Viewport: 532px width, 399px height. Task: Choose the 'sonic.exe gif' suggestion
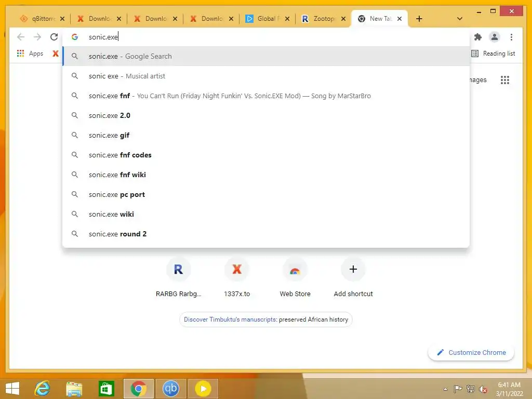266,135
